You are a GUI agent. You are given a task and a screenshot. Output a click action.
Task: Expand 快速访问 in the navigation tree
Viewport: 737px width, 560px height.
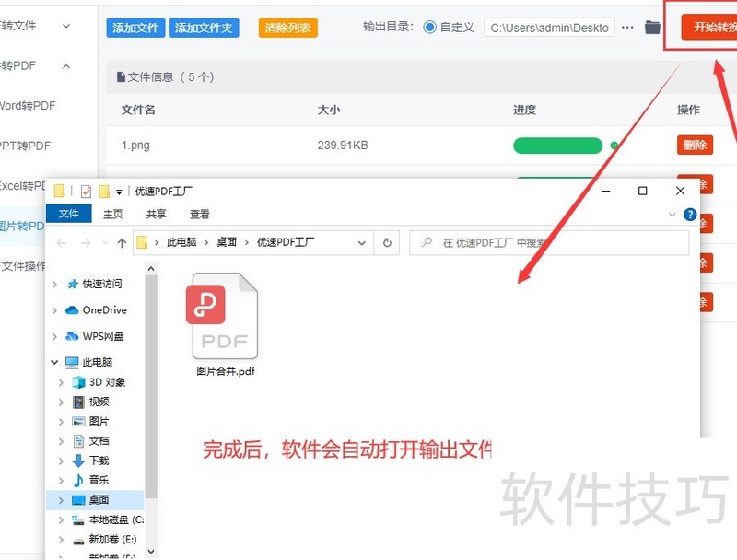54,285
